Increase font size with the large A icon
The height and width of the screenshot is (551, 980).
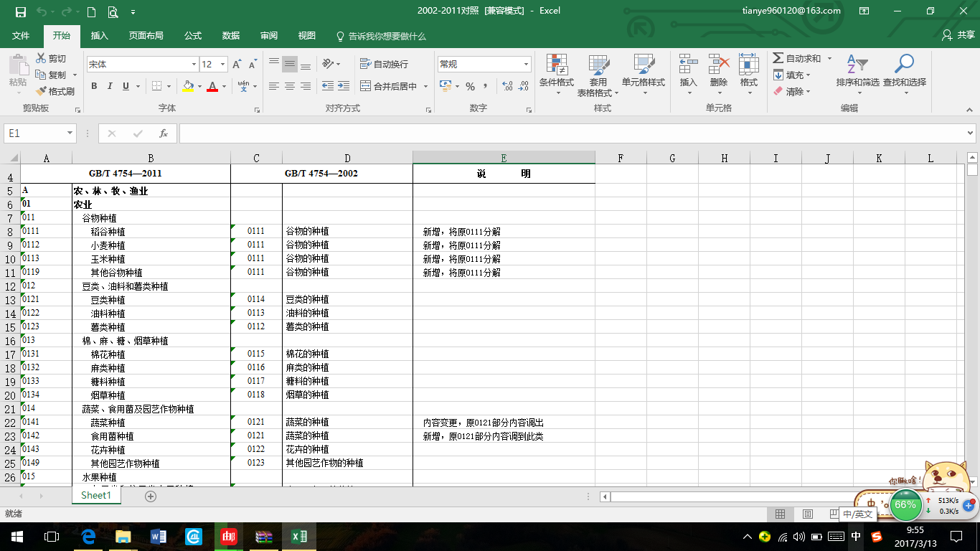(x=237, y=65)
